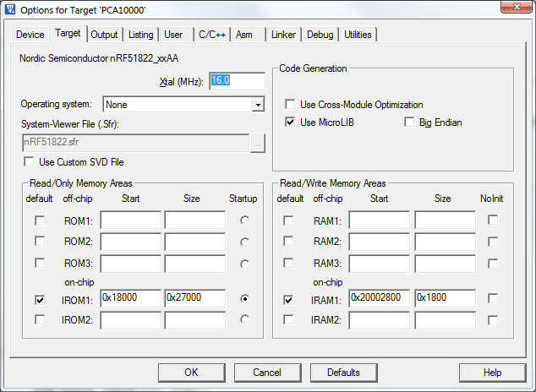Uncheck the IRAM1 default checkbox

pos(288,300)
